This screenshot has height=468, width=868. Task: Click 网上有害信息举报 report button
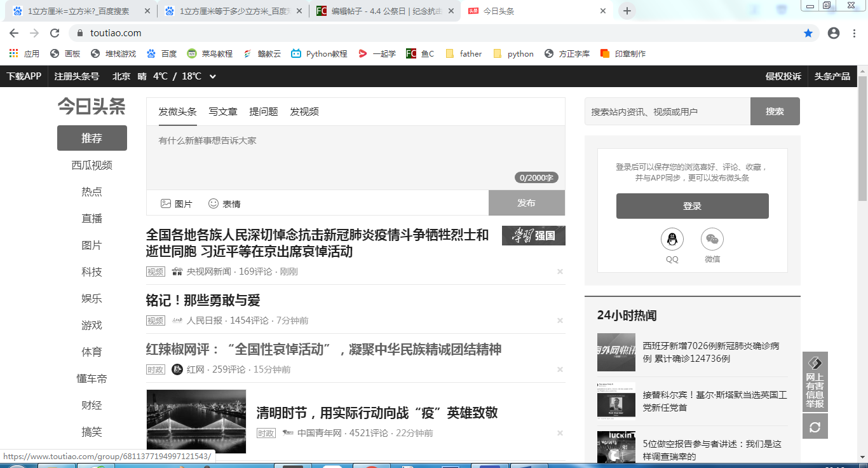click(x=815, y=382)
